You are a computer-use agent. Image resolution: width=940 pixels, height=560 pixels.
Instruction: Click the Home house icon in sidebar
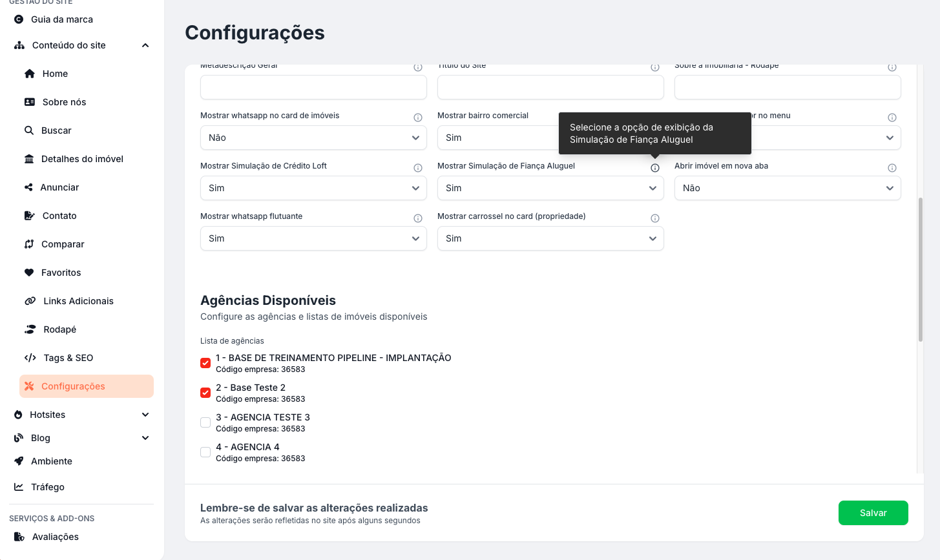[x=29, y=74]
